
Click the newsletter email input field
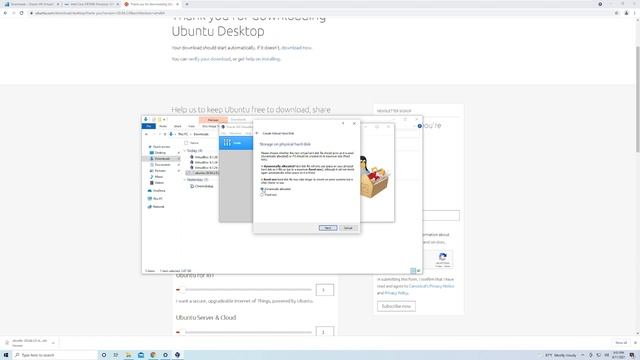441,216
